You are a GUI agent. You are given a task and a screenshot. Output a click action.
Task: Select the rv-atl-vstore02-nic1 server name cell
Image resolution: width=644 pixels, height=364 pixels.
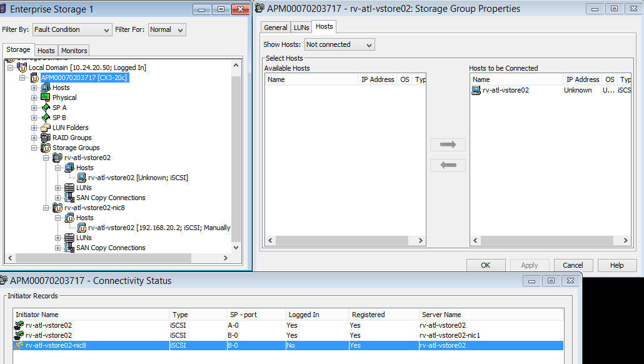[x=450, y=335]
